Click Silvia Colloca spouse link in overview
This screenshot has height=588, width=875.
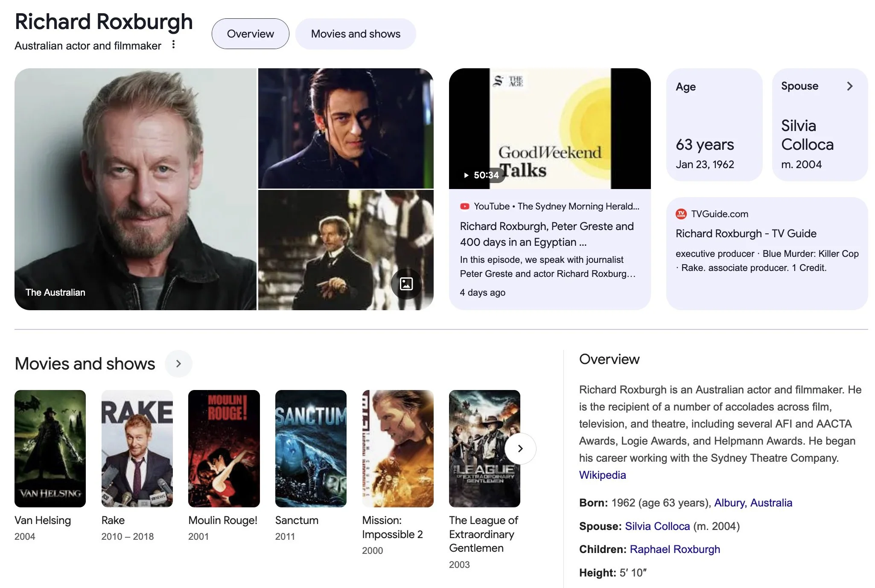657,526
